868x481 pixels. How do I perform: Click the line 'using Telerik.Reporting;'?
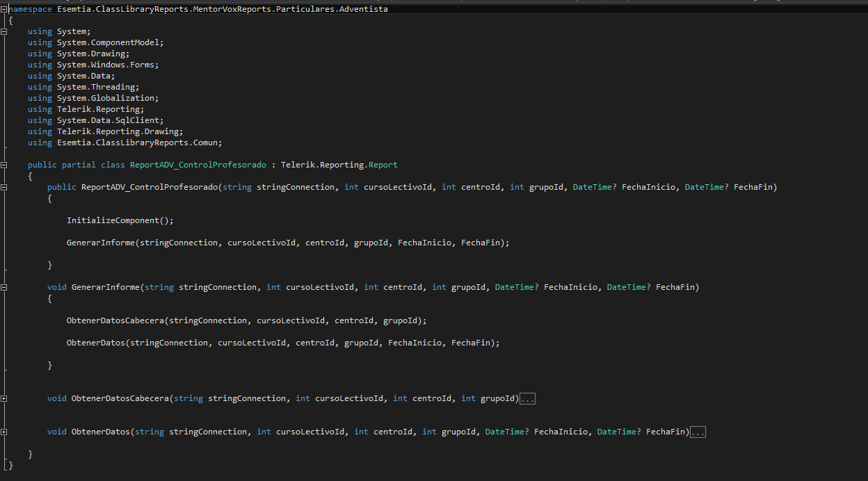(x=86, y=109)
